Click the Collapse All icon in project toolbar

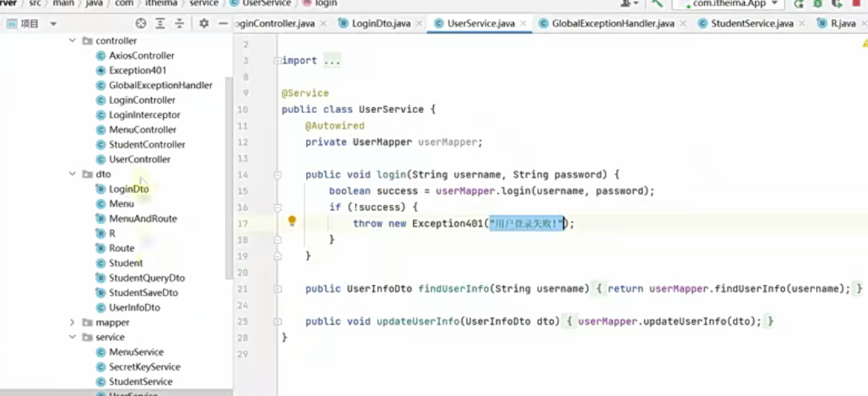click(x=179, y=23)
